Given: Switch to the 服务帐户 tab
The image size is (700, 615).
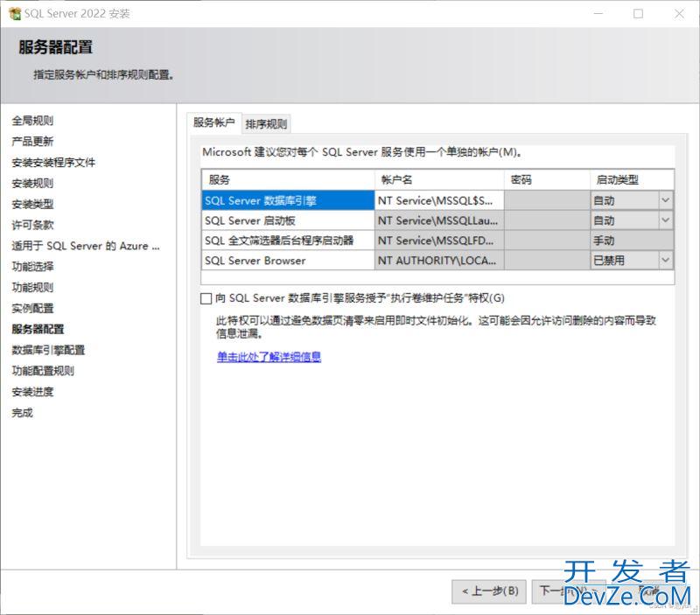Looking at the screenshot, I should coord(214,122).
